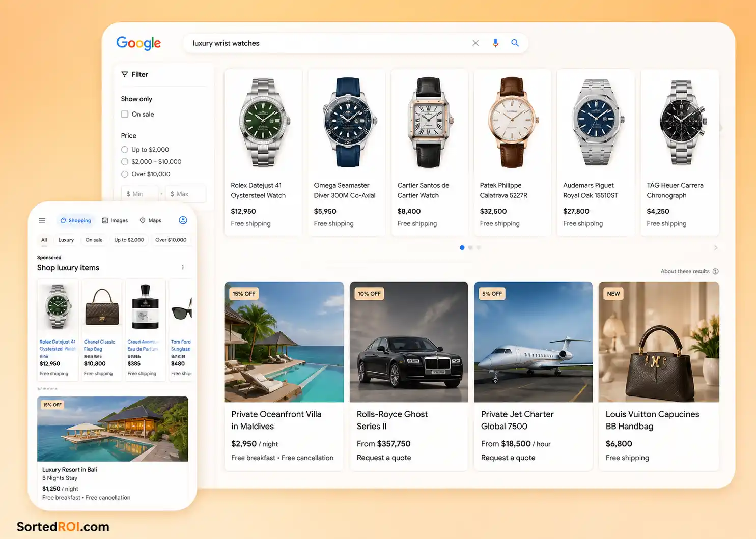
Task: Select the Over $10,000 price radio
Action: (125, 174)
